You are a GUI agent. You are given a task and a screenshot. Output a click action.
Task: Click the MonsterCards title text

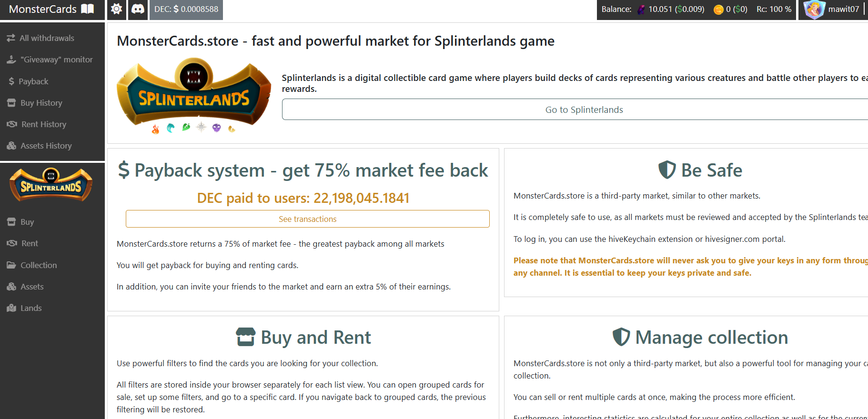tap(43, 9)
